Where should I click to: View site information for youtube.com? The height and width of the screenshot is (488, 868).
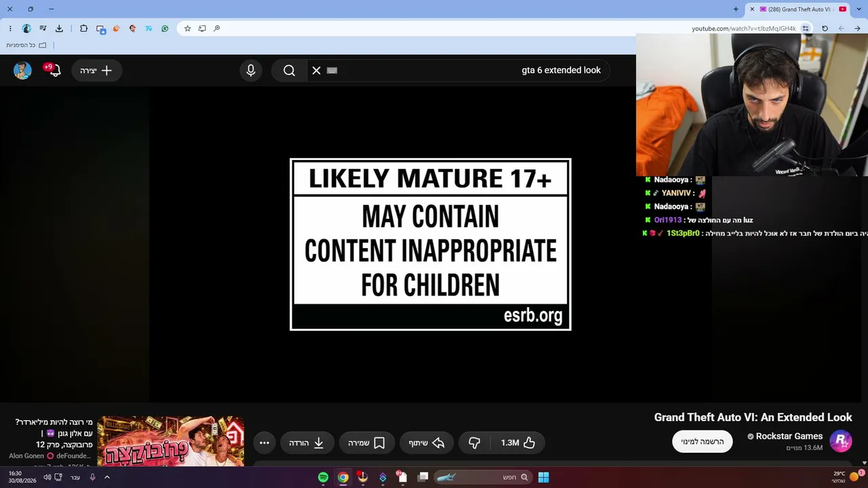click(806, 28)
